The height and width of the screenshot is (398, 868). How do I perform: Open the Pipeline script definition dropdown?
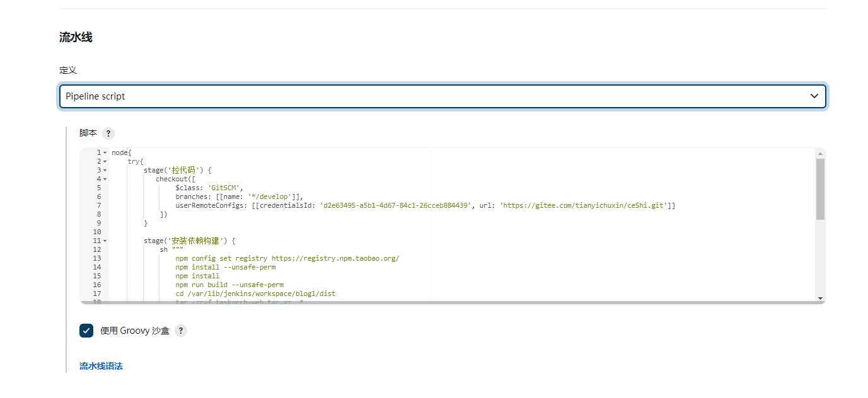443,96
